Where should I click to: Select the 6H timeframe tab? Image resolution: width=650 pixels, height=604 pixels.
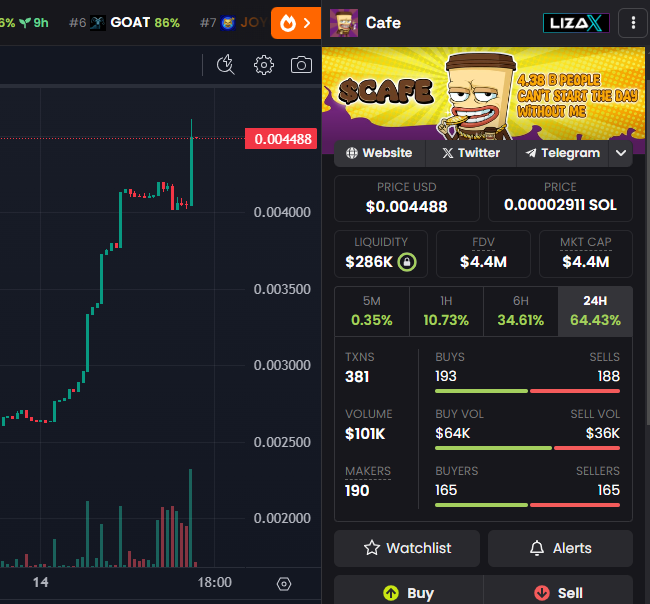pos(521,311)
